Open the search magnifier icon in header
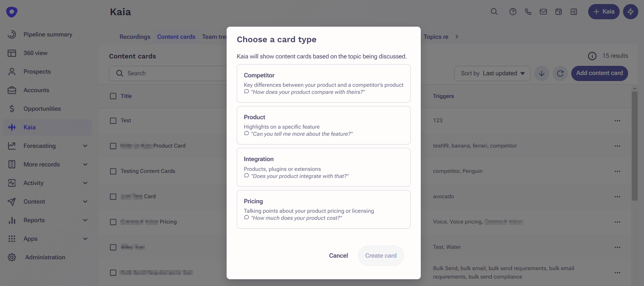The image size is (644, 286). (x=494, y=12)
